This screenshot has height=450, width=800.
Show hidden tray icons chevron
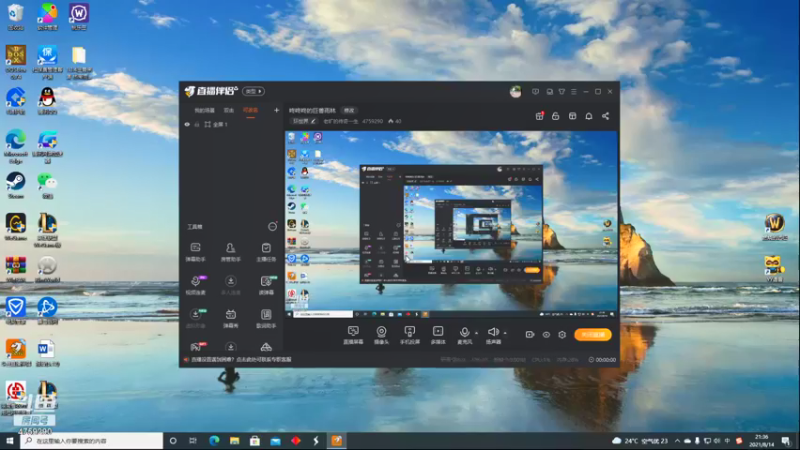(677, 441)
